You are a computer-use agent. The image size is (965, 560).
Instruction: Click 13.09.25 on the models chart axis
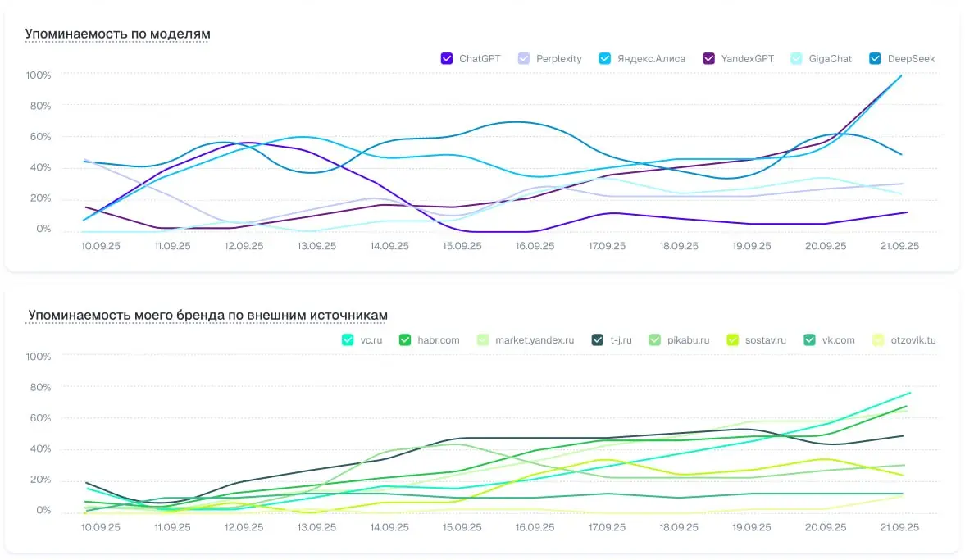pos(317,246)
